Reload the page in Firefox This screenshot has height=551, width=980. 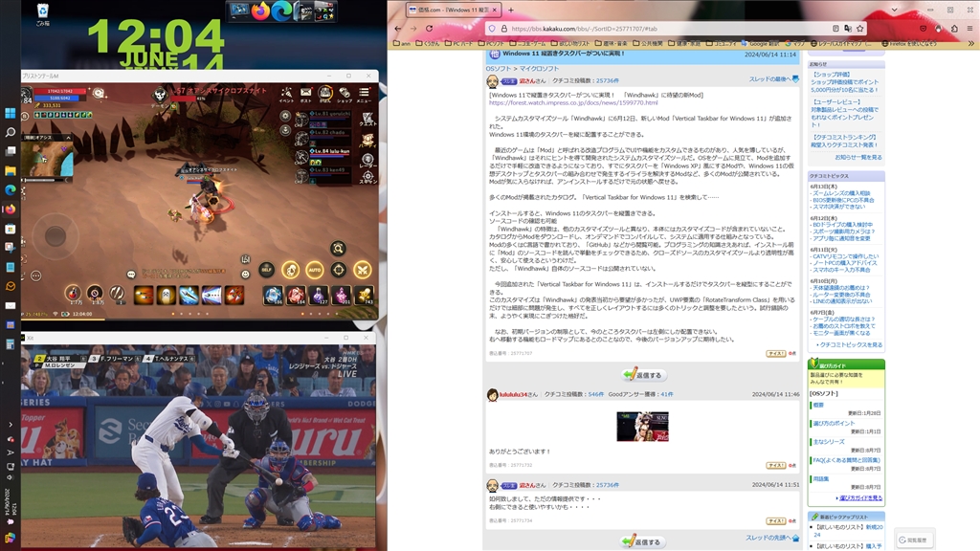coord(429,28)
